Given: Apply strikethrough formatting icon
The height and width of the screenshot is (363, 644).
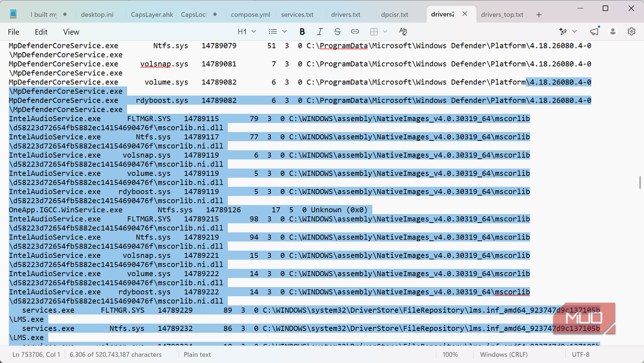Looking at the screenshot, I should click(337, 32).
